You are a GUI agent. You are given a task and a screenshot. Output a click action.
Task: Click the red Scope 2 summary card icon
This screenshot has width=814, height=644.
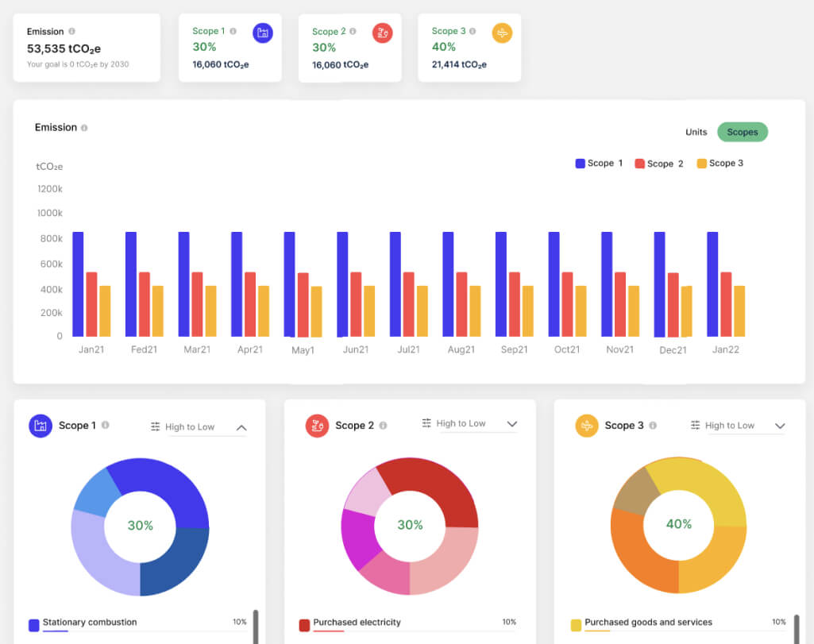click(x=383, y=33)
